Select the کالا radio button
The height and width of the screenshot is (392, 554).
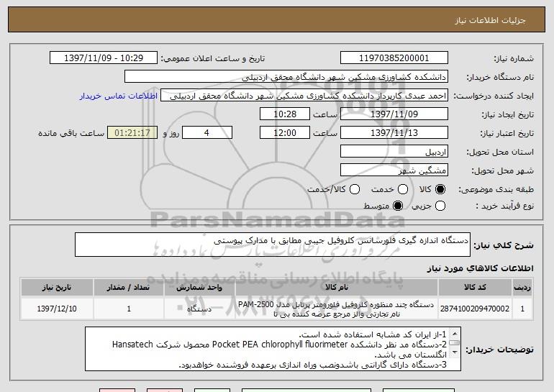[x=440, y=190]
